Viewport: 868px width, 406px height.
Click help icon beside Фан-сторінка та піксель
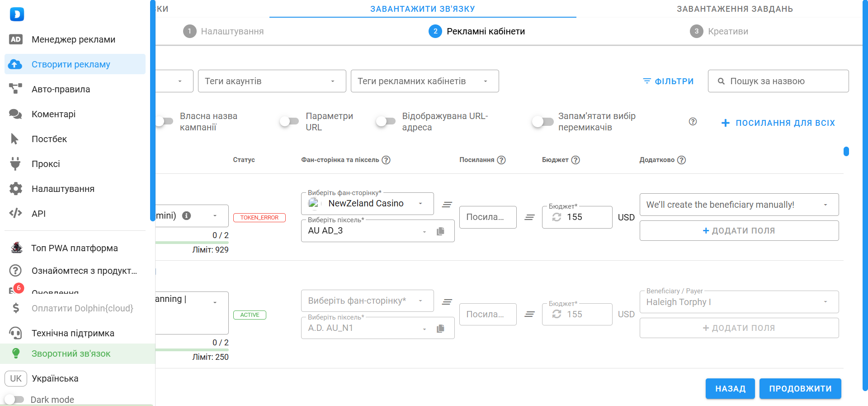pyautogui.click(x=386, y=160)
